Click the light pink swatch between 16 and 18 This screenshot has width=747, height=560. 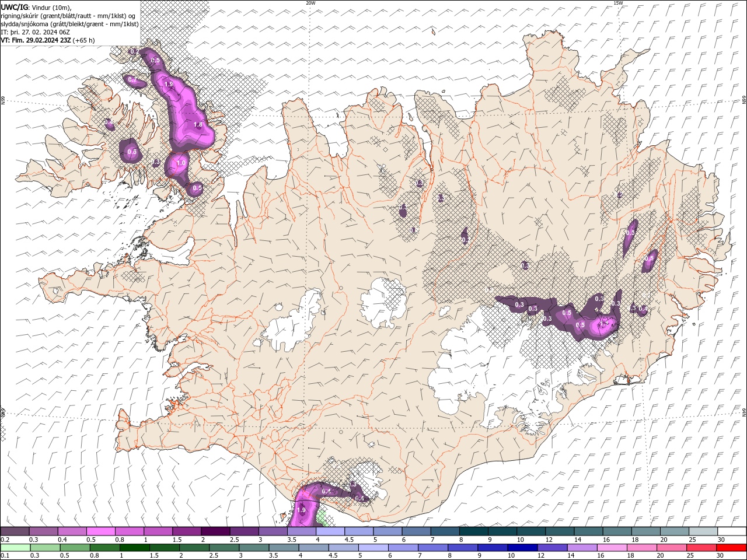(612, 548)
